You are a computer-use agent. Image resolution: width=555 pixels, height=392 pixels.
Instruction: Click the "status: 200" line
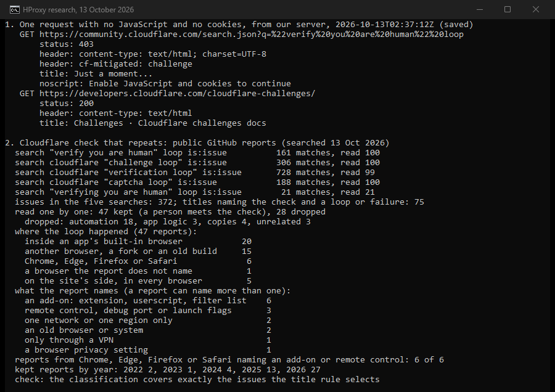coord(67,104)
